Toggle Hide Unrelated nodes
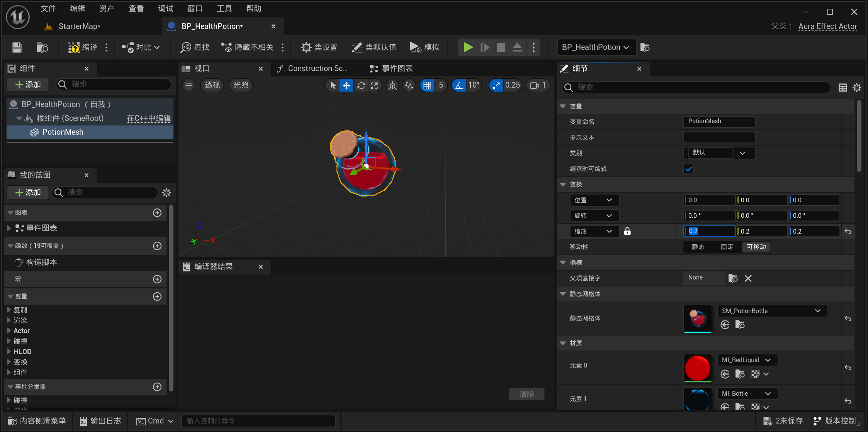Image resolution: width=868 pixels, height=432 pixels. (247, 47)
